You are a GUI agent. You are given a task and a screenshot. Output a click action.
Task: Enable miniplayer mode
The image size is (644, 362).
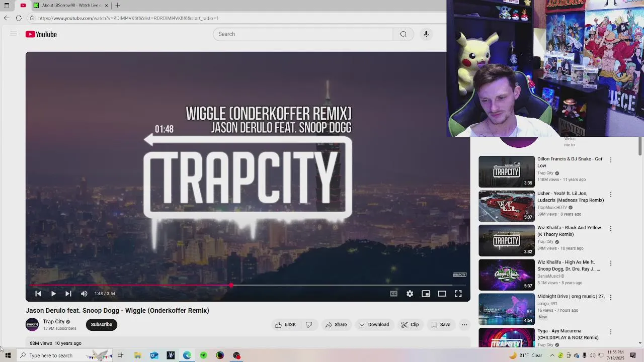(426, 294)
